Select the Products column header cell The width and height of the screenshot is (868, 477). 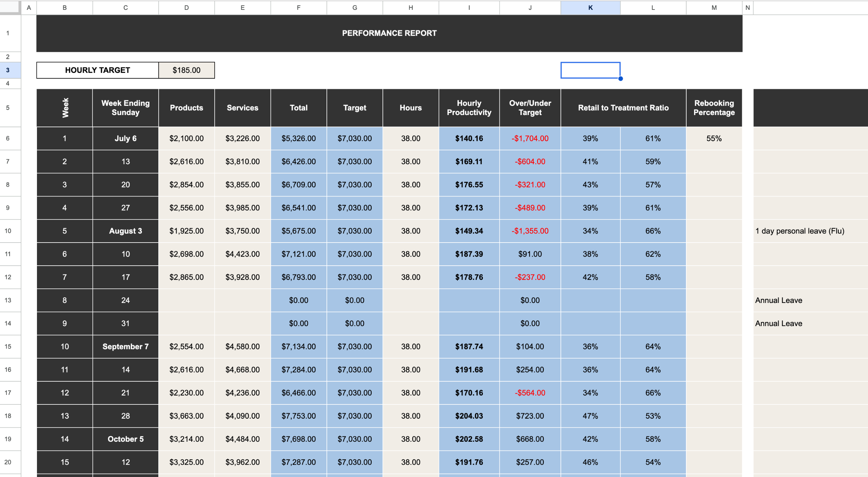pos(186,108)
